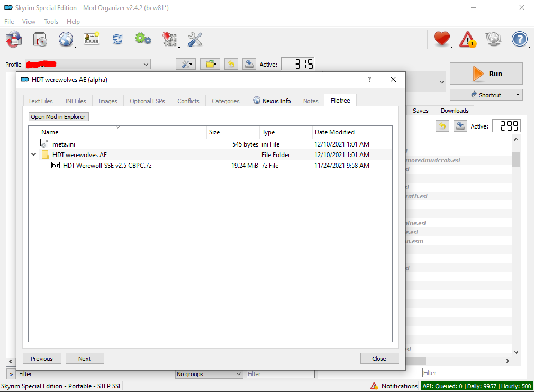Click the red heart Endorse icon
Image resolution: width=534 pixels, height=392 pixels.
(442, 39)
